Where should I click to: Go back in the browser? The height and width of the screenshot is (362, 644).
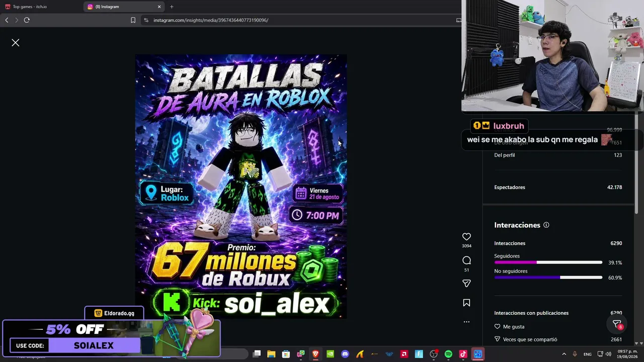(x=7, y=20)
